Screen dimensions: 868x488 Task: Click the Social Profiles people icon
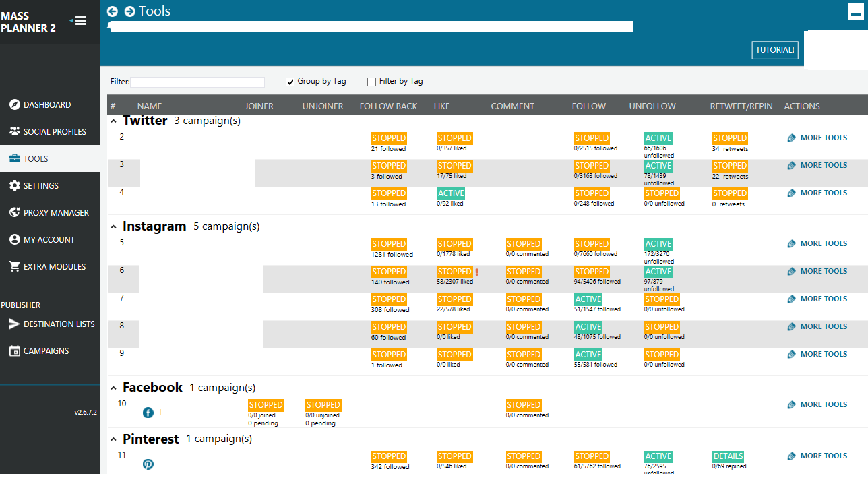[x=14, y=131]
